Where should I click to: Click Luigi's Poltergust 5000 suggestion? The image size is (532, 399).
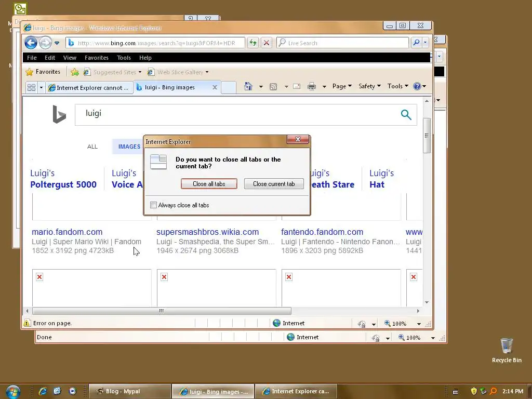point(63,179)
